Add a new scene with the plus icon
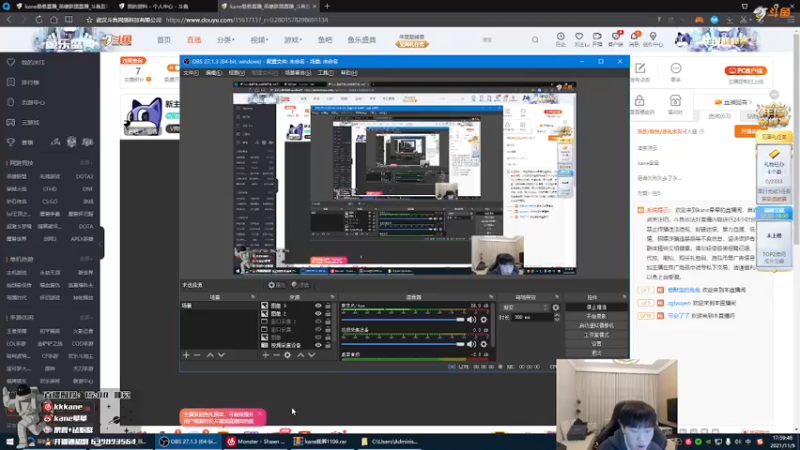Viewport: 800px width, 450px height. (x=186, y=355)
